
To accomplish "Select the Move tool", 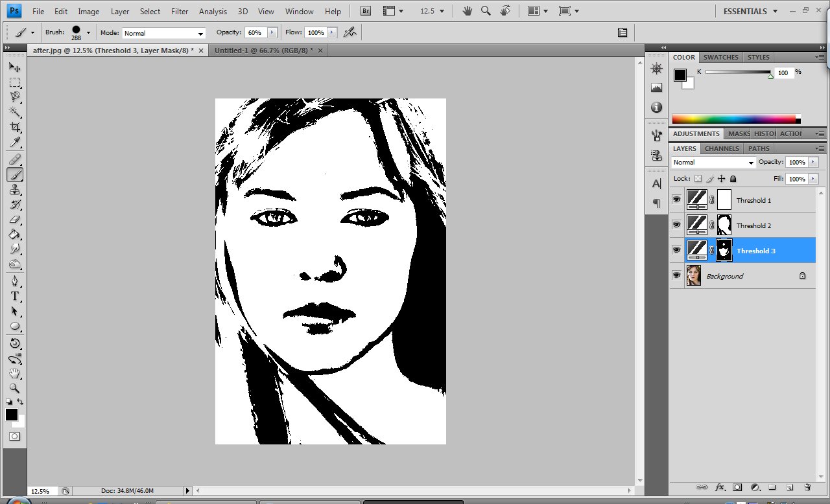I will 14,67.
